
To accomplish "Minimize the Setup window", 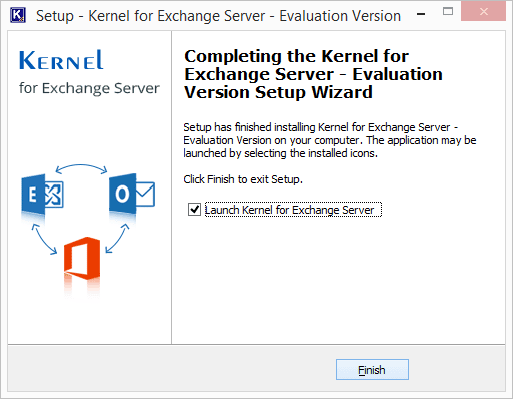I will point(421,14).
